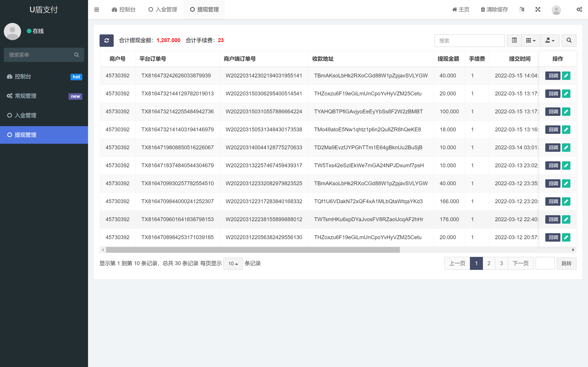Click the refresh table icon button
The width and height of the screenshot is (588, 367).
[x=106, y=40]
